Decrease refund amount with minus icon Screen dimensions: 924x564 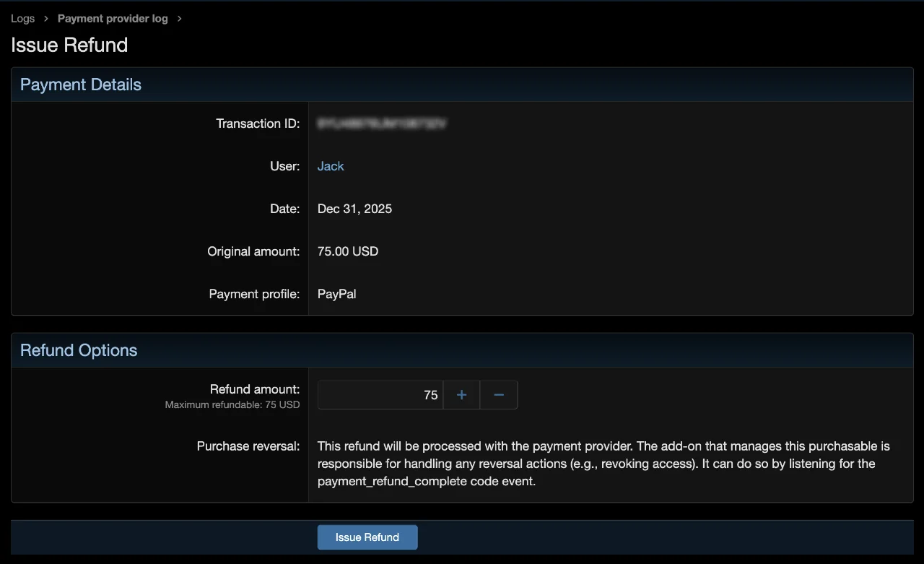pos(499,395)
